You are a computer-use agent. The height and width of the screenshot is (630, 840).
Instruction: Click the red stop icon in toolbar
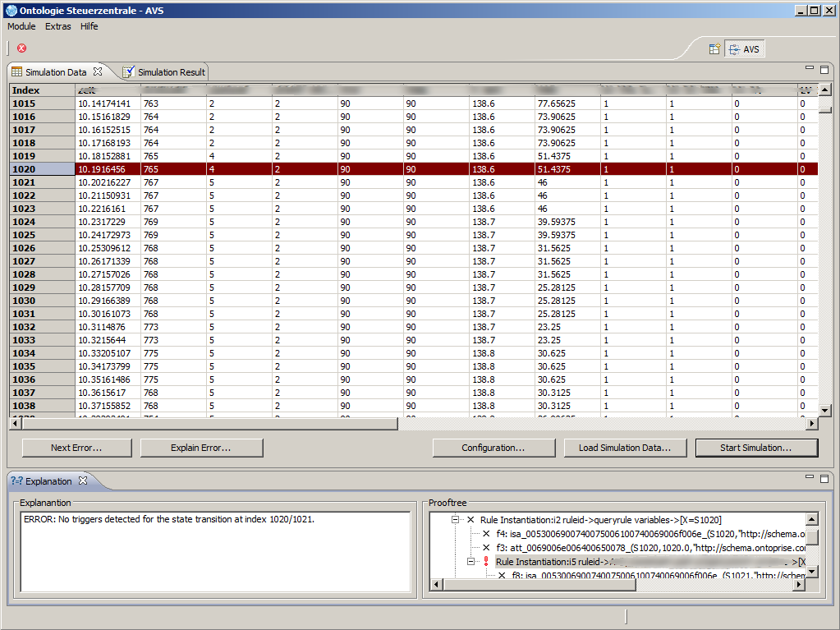coord(22,48)
